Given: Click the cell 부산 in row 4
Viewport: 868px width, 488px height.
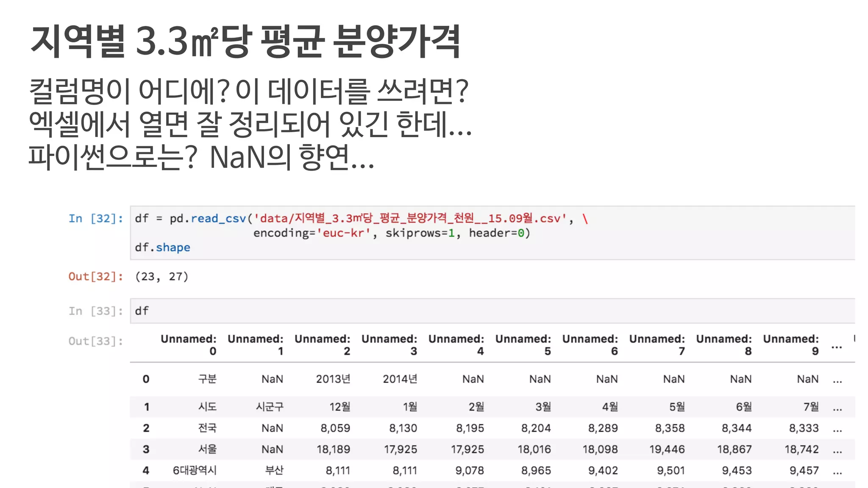Looking at the screenshot, I should [274, 470].
